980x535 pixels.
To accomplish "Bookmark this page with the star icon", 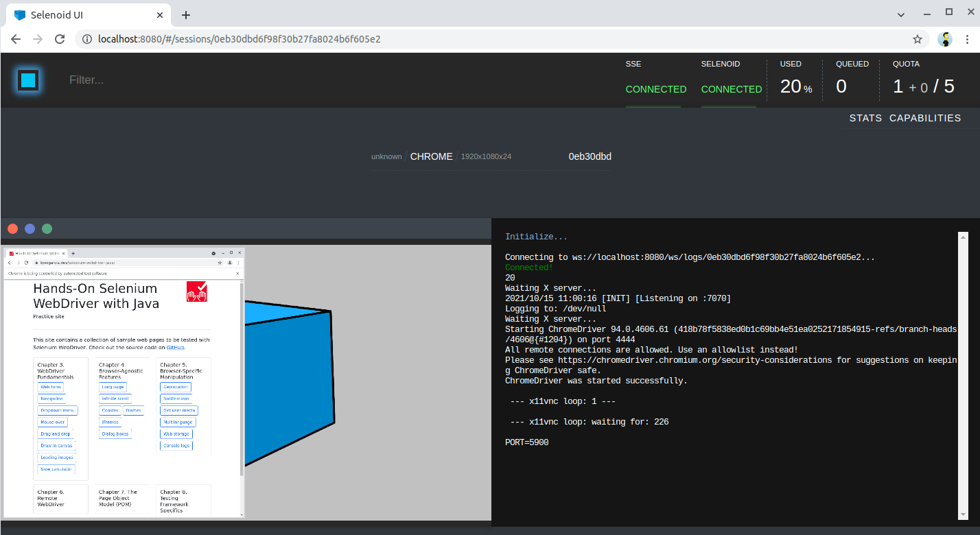I will (x=917, y=39).
